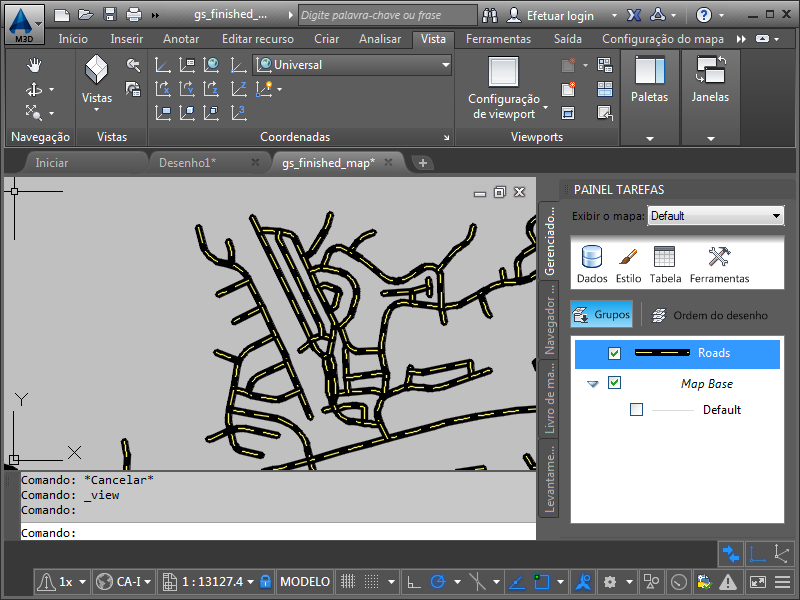Click the Ordem do desenho button
Viewport: 800px width, 600px height.
pos(710,315)
